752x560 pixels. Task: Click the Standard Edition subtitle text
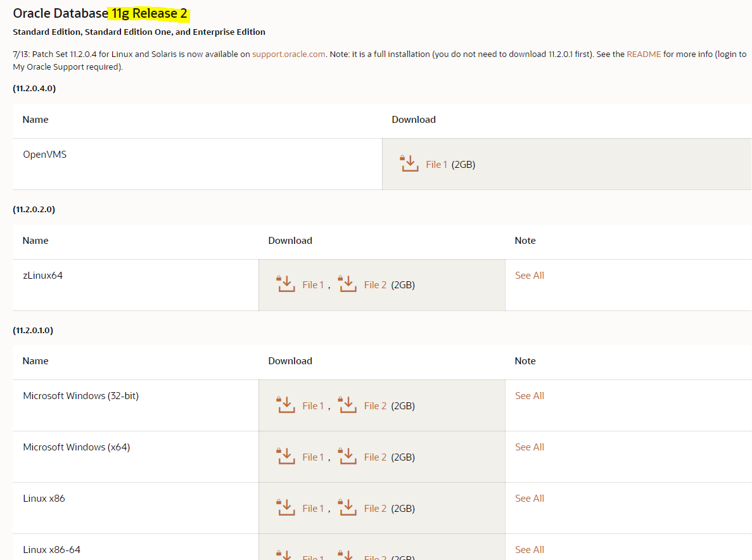[139, 32]
